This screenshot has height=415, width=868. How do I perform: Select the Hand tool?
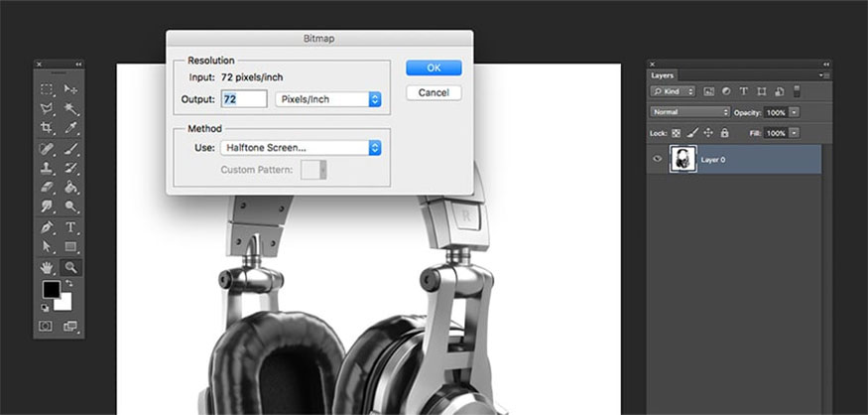(47, 268)
